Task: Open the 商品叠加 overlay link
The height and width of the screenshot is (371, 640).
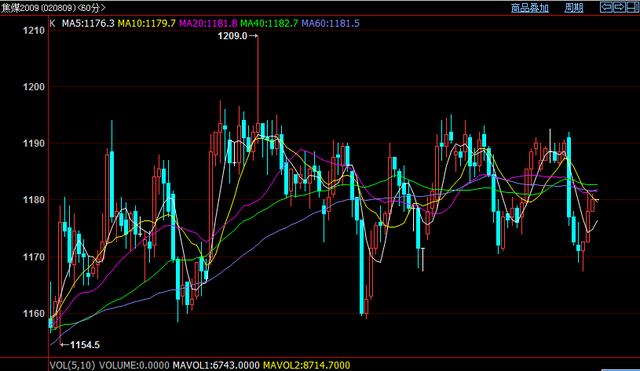Action: click(529, 8)
